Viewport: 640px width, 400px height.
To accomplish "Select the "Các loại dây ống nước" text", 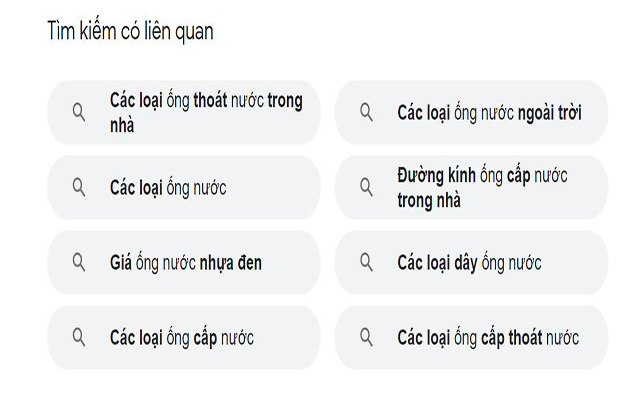I will pyautogui.click(x=469, y=263).
